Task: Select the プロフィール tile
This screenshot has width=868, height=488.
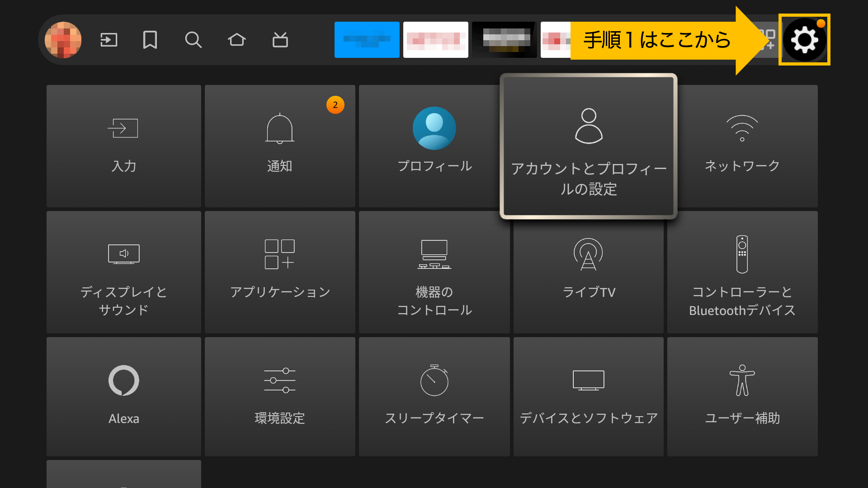Action: [x=434, y=146]
